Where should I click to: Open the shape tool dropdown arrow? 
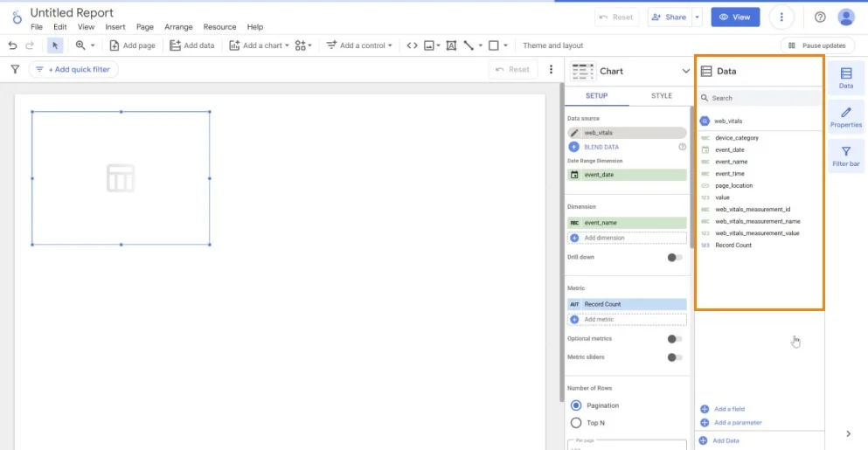505,45
